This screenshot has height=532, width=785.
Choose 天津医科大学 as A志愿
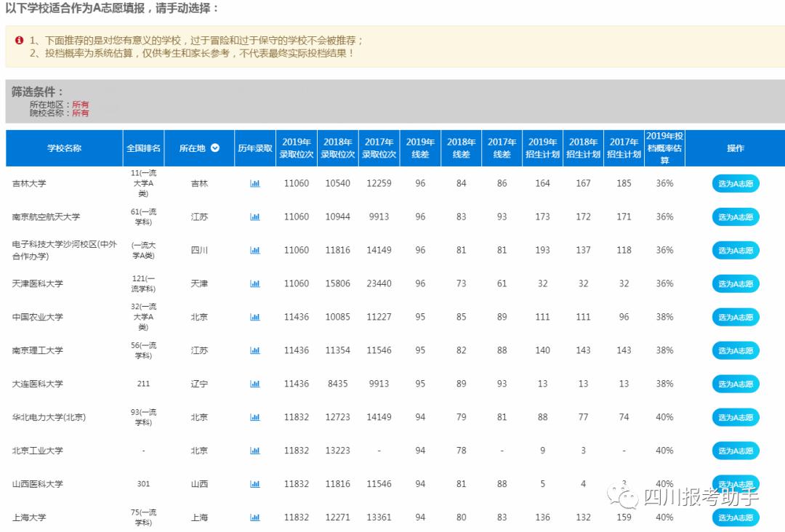click(x=736, y=283)
